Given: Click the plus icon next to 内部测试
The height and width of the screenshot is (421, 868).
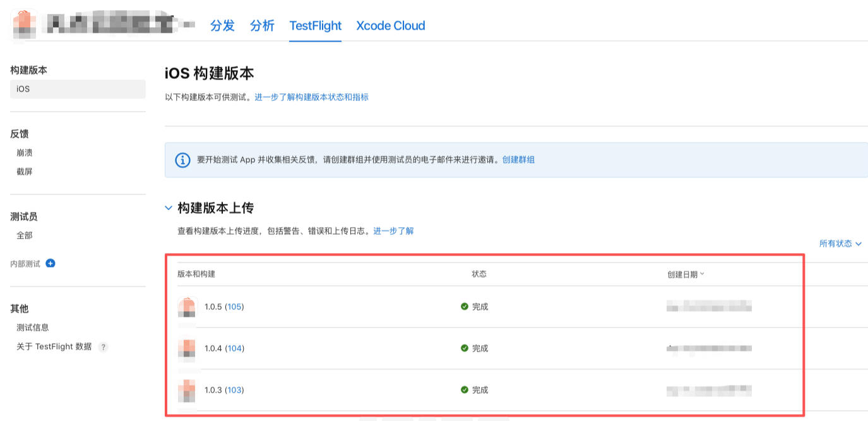Looking at the screenshot, I should pyautogui.click(x=51, y=263).
